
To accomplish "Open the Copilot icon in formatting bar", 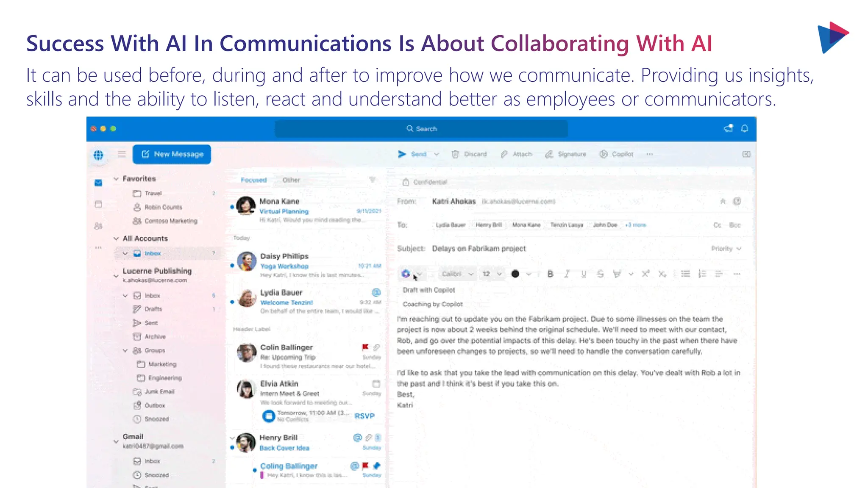I will [x=406, y=274].
